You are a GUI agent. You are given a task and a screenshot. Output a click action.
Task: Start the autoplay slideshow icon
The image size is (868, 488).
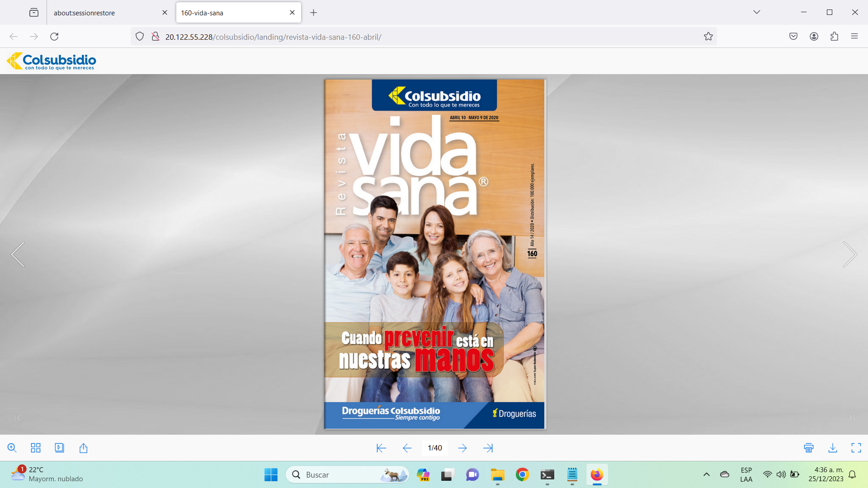click(x=59, y=448)
